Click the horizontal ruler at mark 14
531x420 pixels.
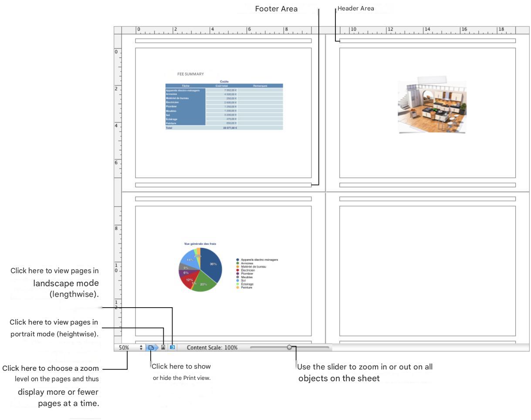[427, 30]
